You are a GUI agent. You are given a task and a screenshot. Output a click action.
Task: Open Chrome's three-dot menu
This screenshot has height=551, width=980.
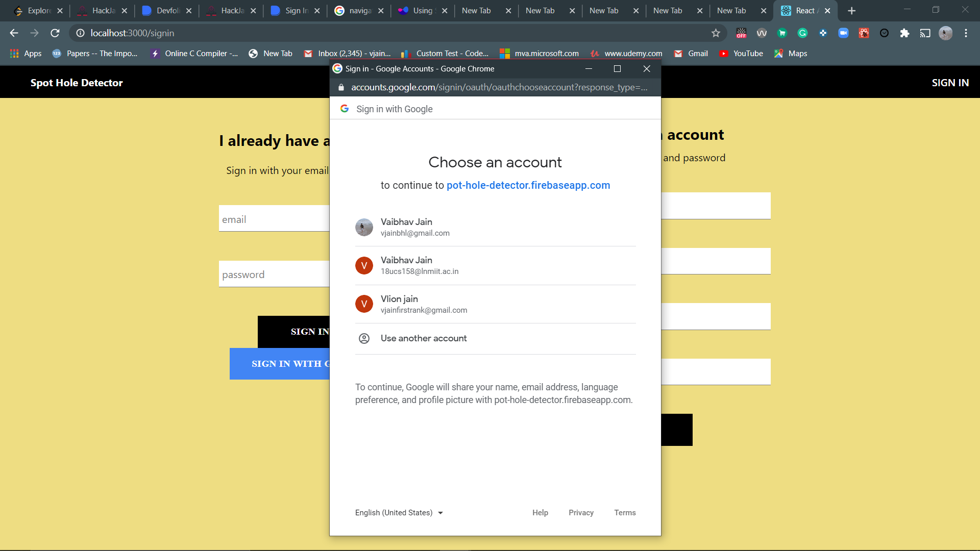(966, 33)
